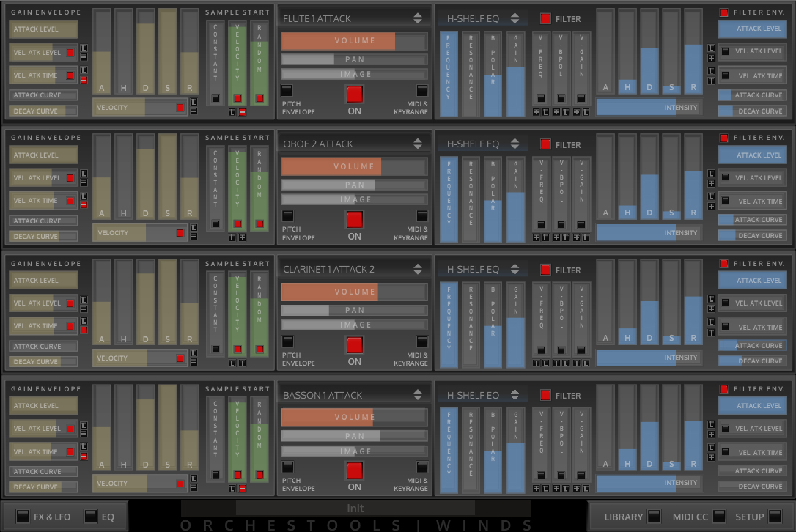This screenshot has height=532, width=796.
Task: Open the Library panel
Action: [x=655, y=517]
